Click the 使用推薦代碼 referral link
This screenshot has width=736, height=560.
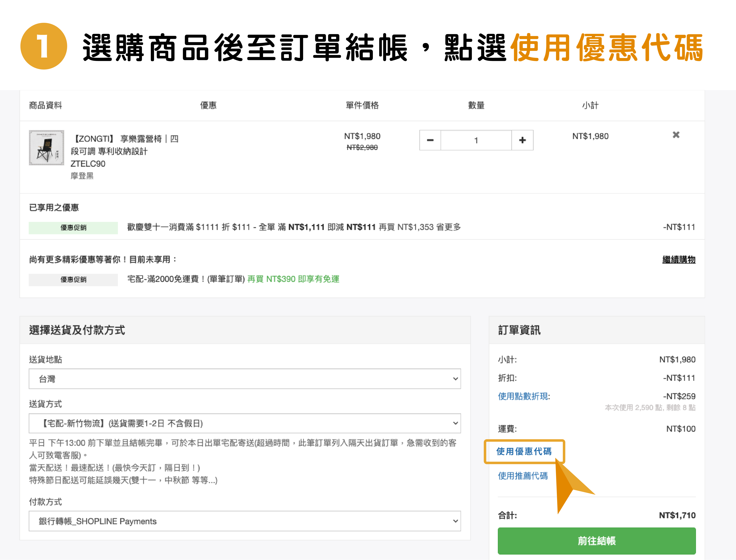(x=523, y=476)
